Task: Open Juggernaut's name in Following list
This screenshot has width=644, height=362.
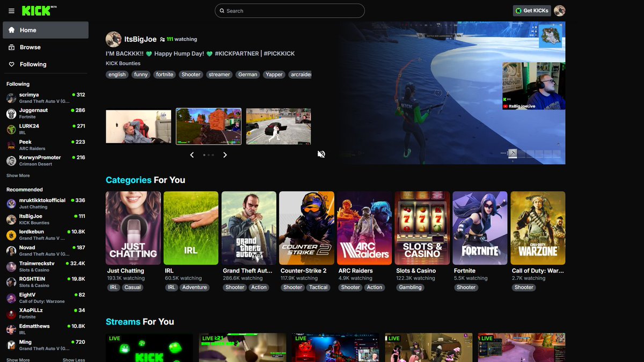Action: [x=33, y=110]
